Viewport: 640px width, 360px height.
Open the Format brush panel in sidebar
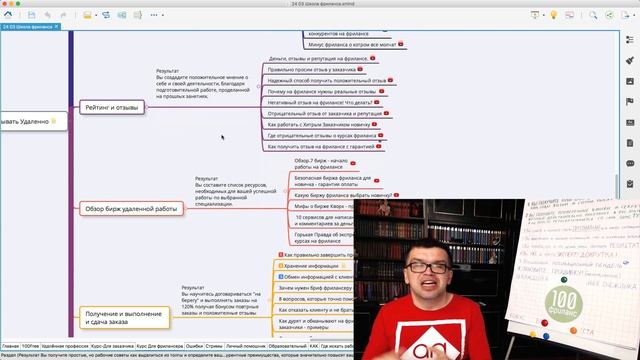click(630, 60)
